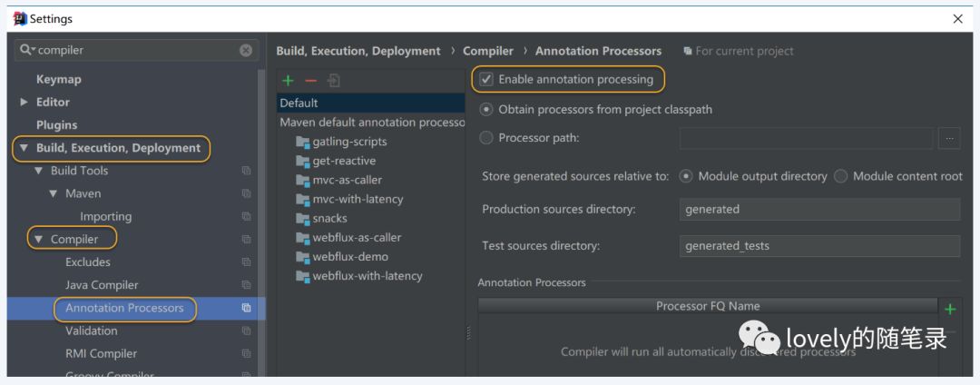Image resolution: width=980 pixels, height=385 pixels.
Task: Select the Processor path radio button
Action: [487, 138]
